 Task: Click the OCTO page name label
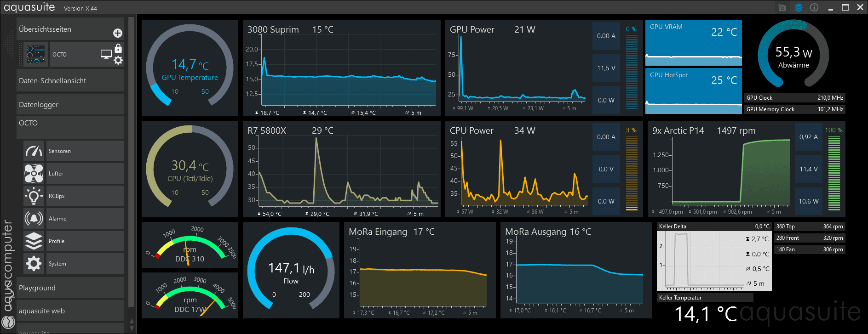[59, 54]
